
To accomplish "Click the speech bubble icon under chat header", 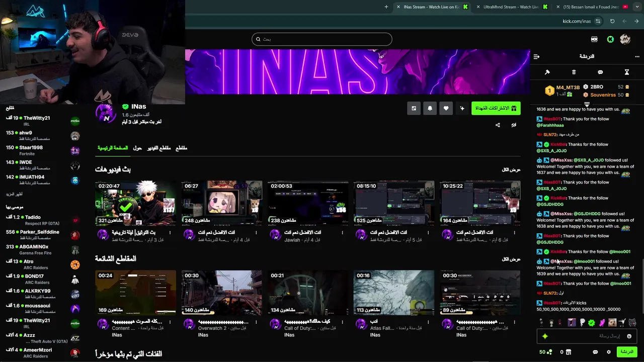I will (x=600, y=72).
